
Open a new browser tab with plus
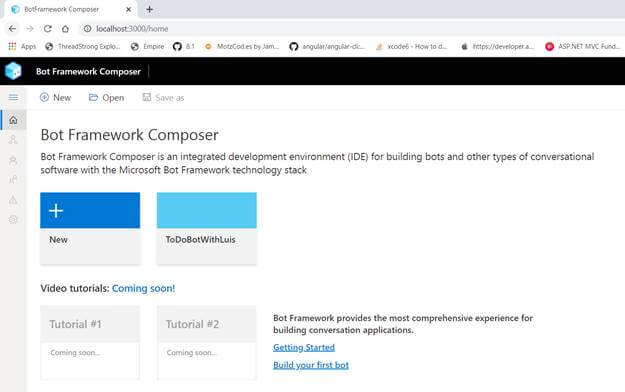tap(149, 9)
